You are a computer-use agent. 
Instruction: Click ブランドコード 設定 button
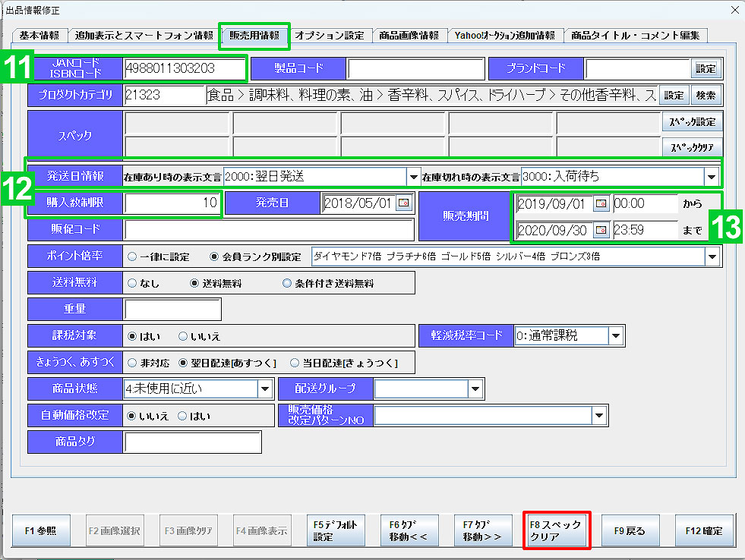706,68
